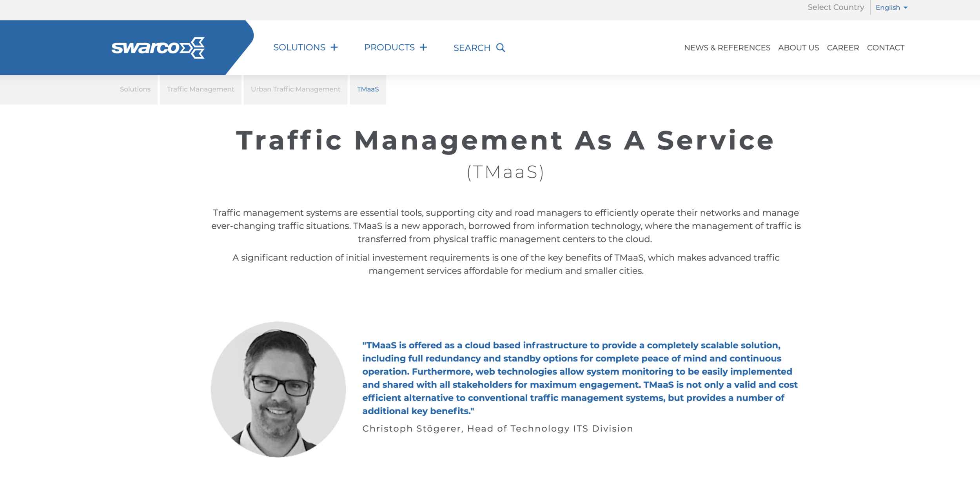Click the Swarco logo
Screen dimensions: 980x499
point(158,48)
